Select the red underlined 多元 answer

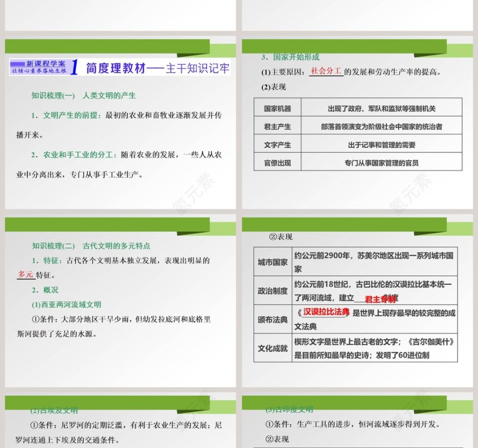[x=26, y=275]
